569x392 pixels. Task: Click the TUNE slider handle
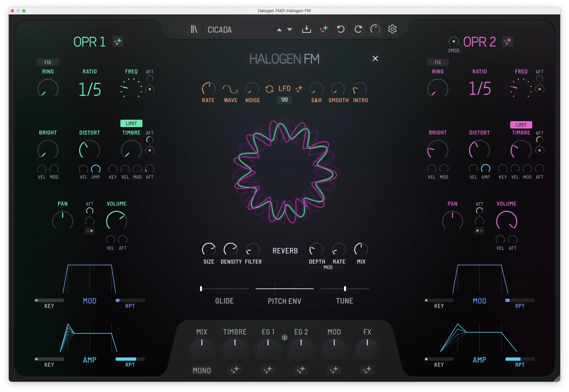[345, 289]
